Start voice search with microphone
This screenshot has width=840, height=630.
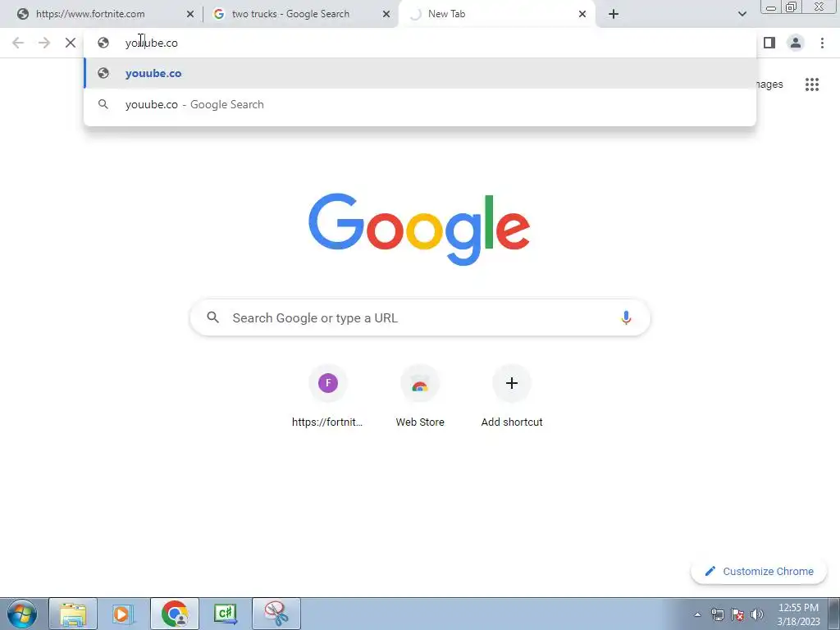coord(626,317)
